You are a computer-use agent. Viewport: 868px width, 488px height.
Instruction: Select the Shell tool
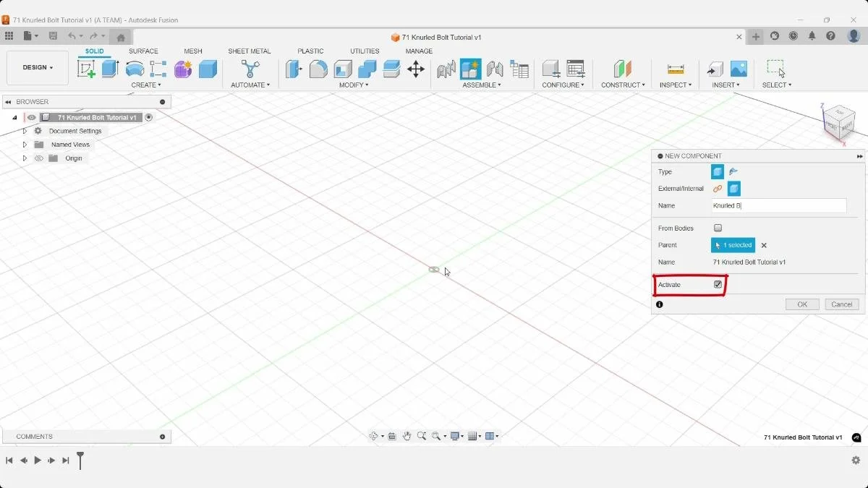343,69
